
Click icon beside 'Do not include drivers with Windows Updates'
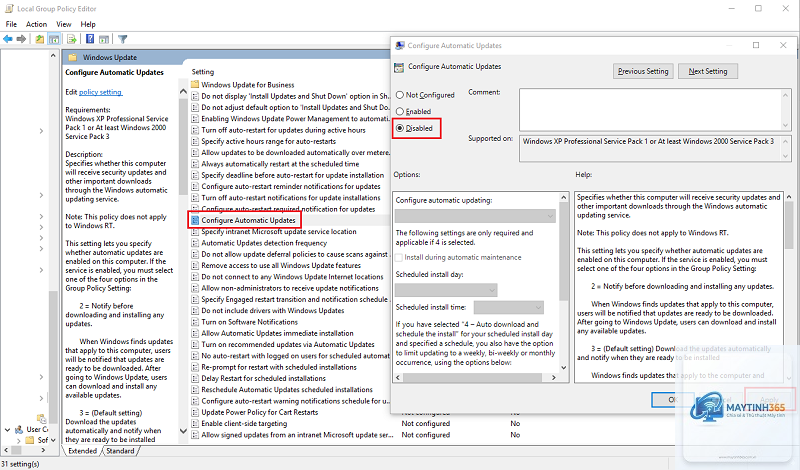click(195, 311)
